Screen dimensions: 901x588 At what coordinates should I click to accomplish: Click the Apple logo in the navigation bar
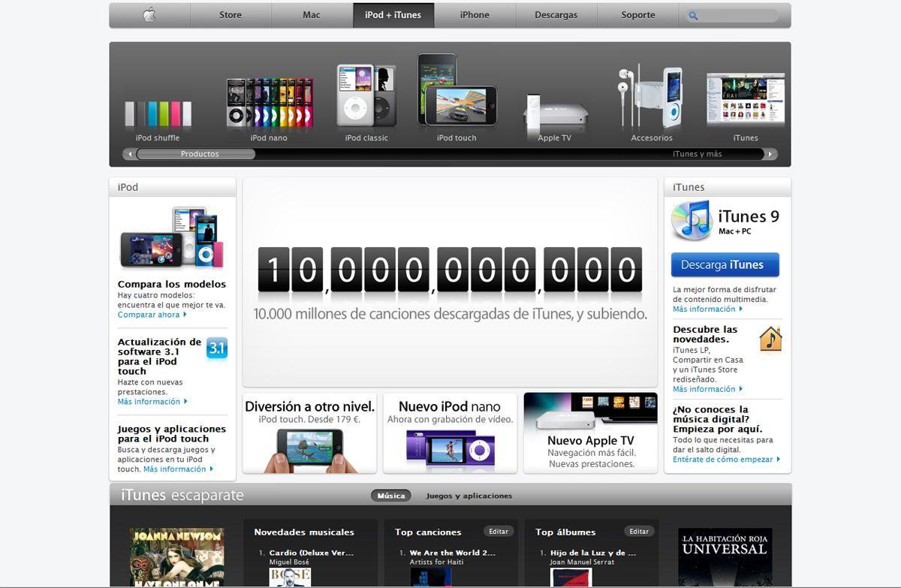[149, 15]
